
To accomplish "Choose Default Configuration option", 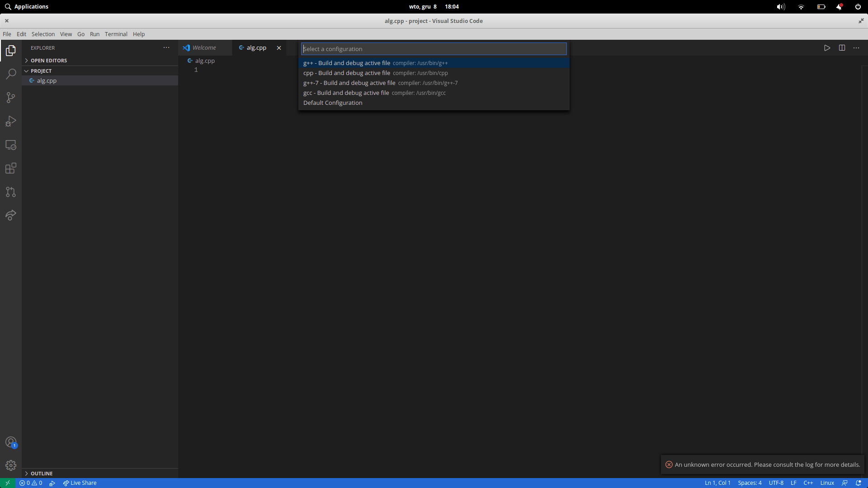I will [434, 103].
